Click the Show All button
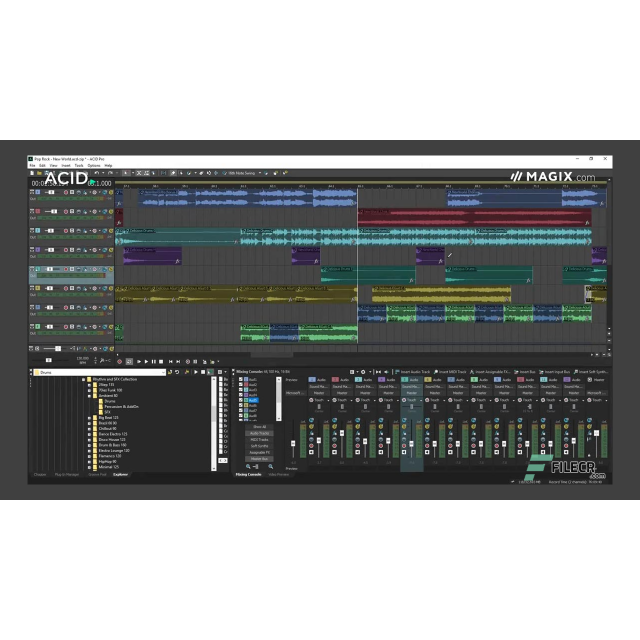The image size is (640, 640). [259, 426]
